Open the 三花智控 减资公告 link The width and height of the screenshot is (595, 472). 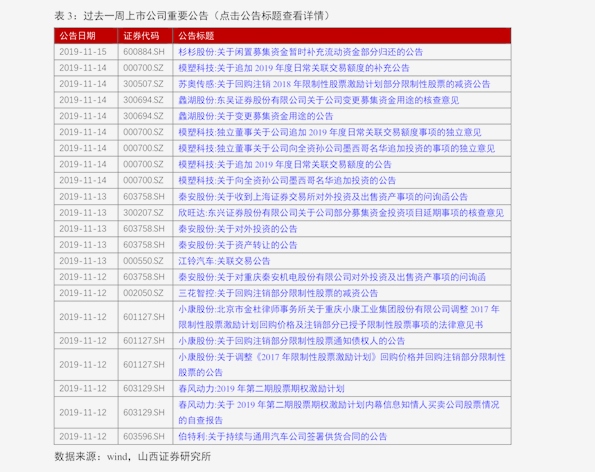[278, 293]
